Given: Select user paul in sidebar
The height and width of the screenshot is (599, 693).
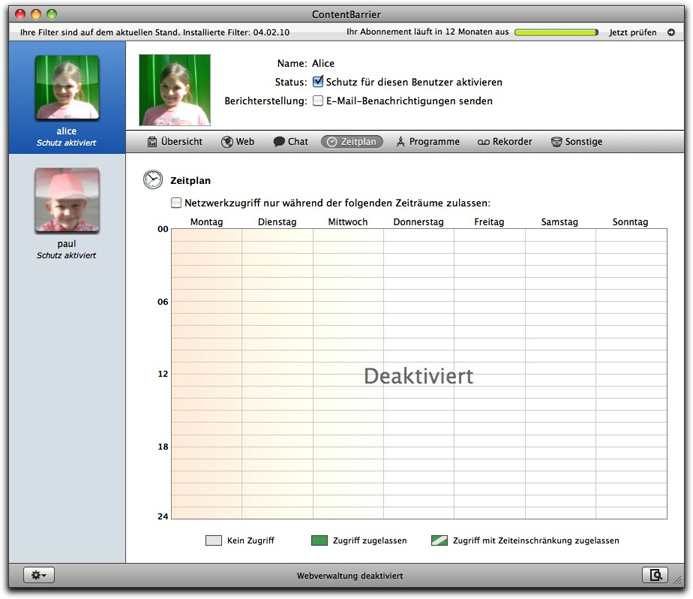Looking at the screenshot, I should pyautogui.click(x=67, y=213).
